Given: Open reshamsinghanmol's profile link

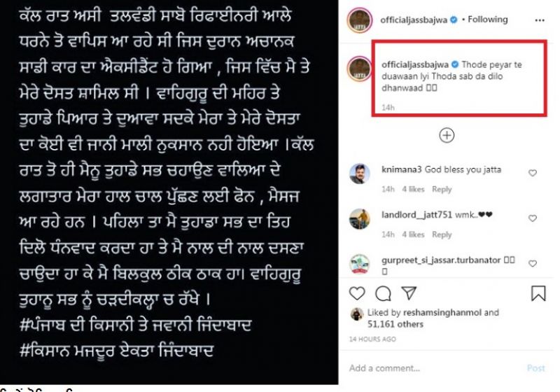Looking at the screenshot, I should 442,313.
